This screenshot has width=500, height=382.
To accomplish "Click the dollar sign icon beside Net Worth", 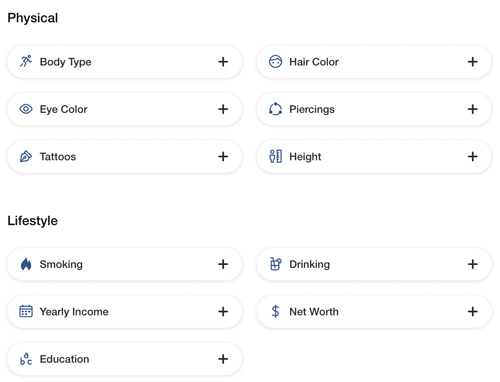I will 275,311.
